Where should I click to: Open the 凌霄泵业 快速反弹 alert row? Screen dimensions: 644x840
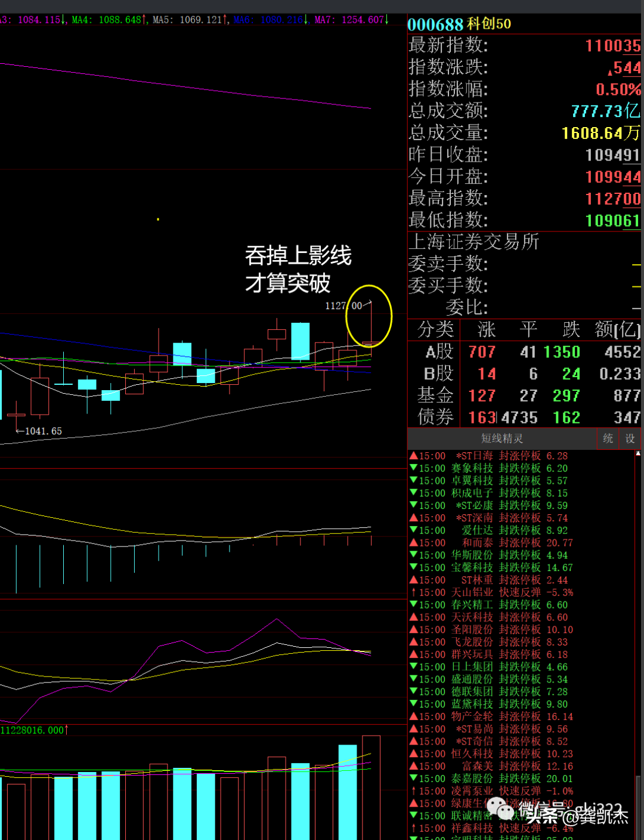click(x=491, y=792)
